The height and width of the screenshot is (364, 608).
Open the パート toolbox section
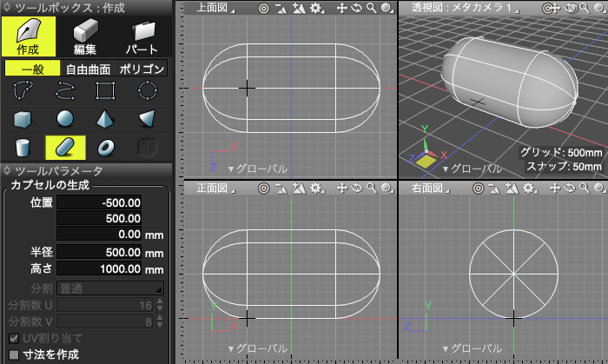[141, 36]
